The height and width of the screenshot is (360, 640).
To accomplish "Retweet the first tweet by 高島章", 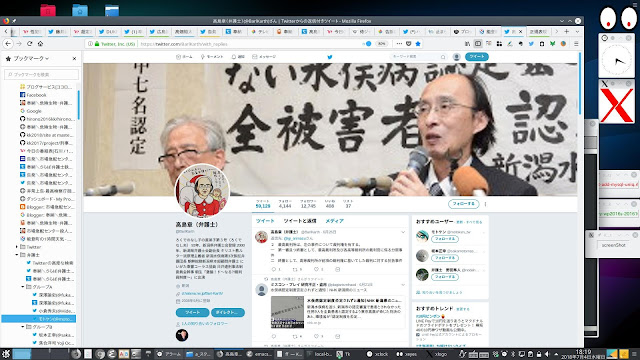I will pos(295,269).
